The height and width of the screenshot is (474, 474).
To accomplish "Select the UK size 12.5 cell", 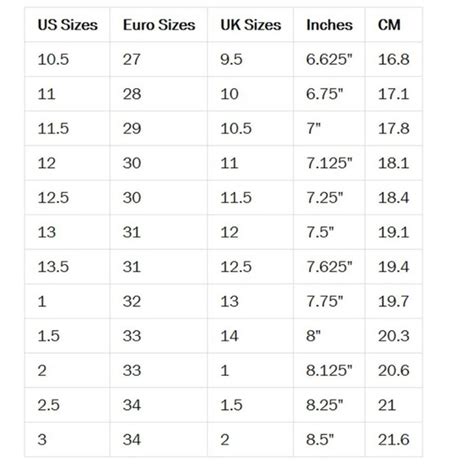I will [250, 267].
